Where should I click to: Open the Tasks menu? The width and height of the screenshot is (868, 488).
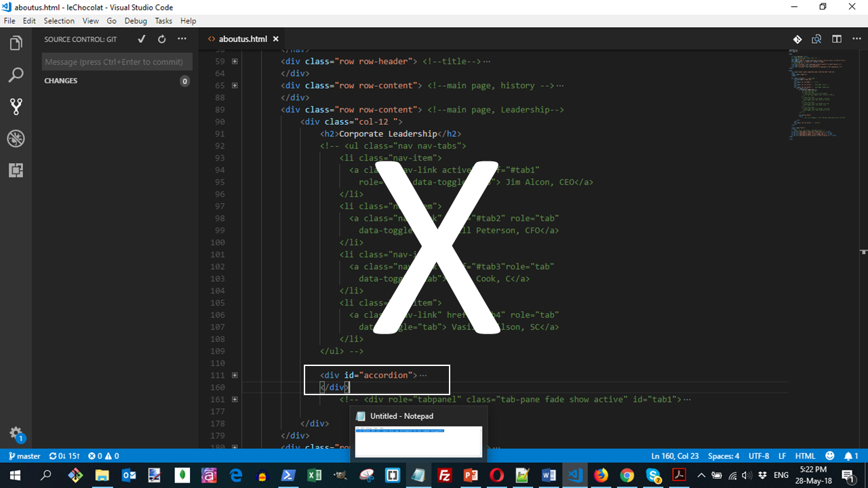click(163, 21)
